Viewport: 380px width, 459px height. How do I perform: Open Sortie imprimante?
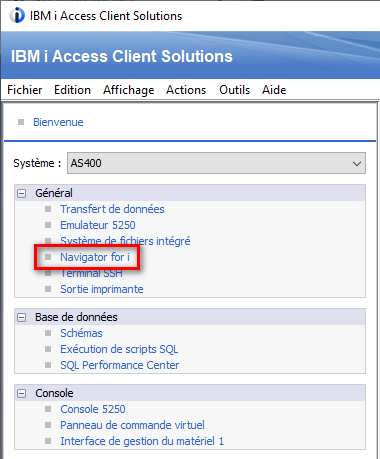102,289
